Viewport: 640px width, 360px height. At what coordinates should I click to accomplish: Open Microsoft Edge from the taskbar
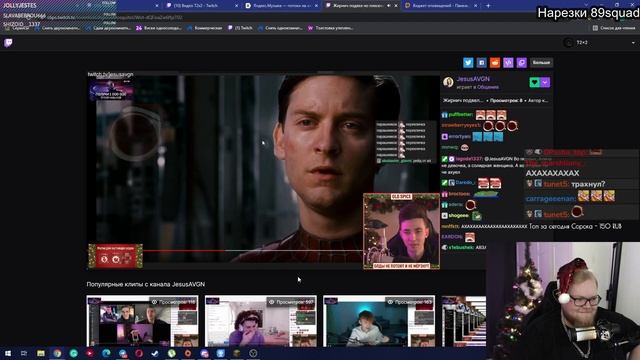tap(107, 353)
